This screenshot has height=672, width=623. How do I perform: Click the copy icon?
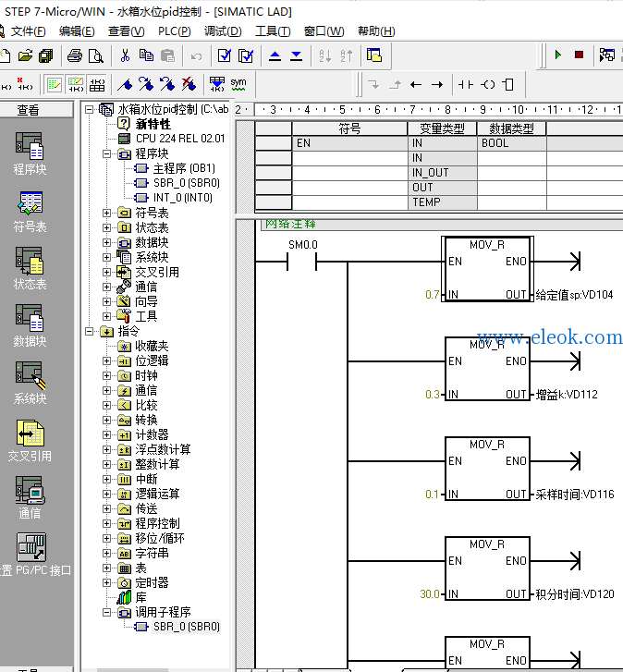pos(146,55)
